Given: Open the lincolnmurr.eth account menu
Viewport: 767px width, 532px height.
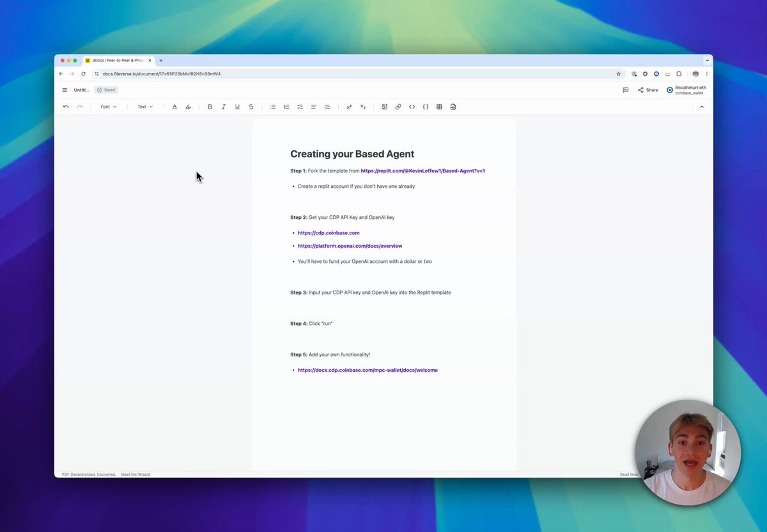Looking at the screenshot, I should [x=686, y=90].
